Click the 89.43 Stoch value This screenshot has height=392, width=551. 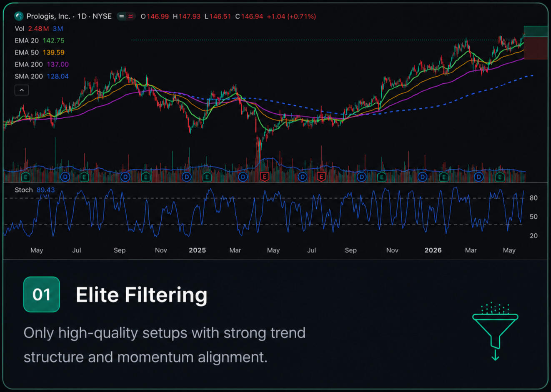[46, 190]
